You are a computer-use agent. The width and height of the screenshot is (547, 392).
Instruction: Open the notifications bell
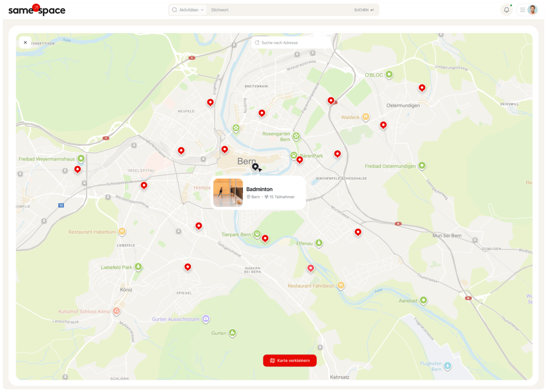click(x=506, y=10)
